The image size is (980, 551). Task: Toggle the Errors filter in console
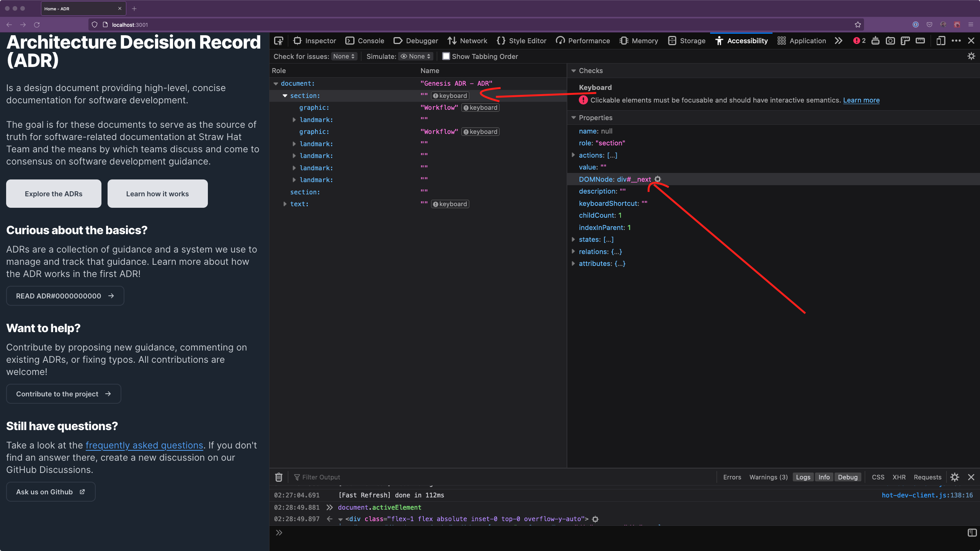tap(732, 477)
